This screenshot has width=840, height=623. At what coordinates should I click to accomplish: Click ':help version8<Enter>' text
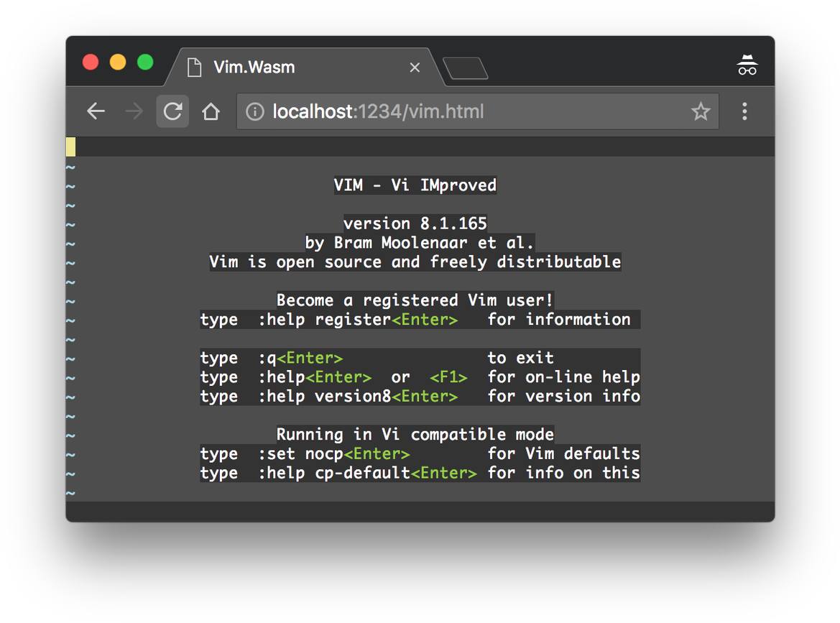pyautogui.click(x=359, y=397)
